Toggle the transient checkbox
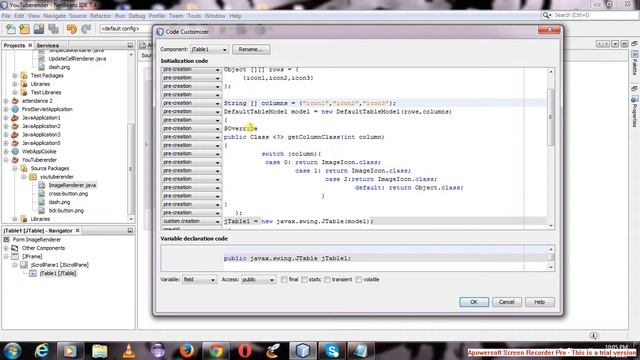This screenshot has height=360, width=640. click(327, 280)
